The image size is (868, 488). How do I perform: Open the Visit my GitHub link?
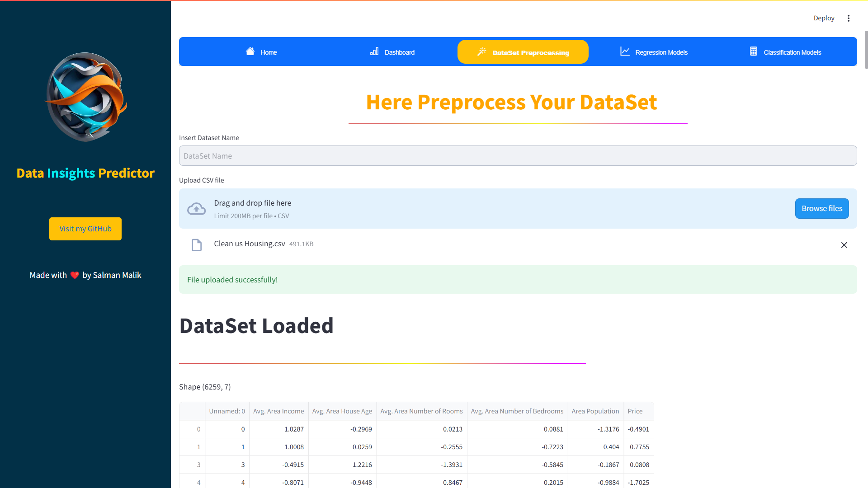(85, 229)
